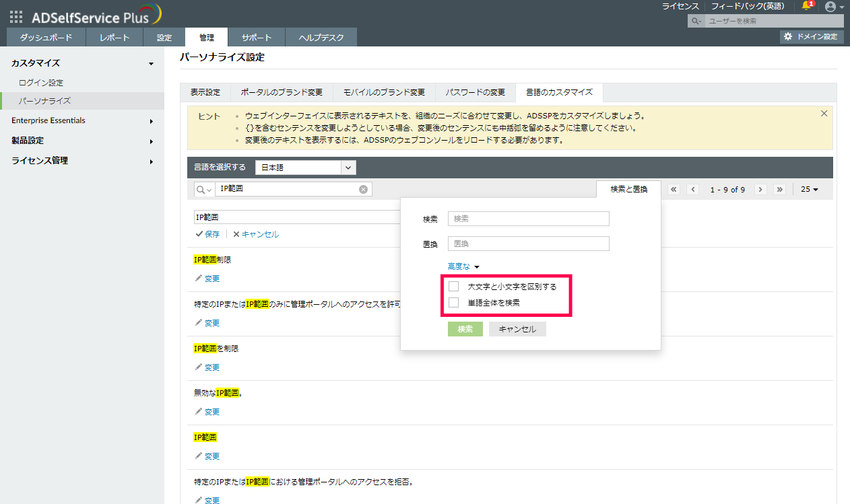Clear the IP範囲 search field
The height and width of the screenshot is (504, 850).
[x=363, y=190]
